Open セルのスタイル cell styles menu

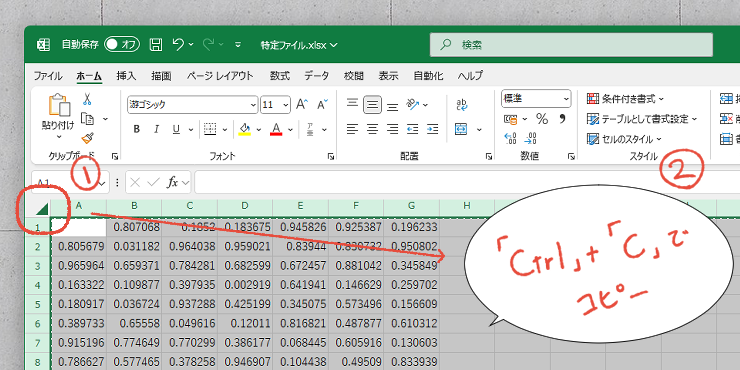(x=624, y=139)
